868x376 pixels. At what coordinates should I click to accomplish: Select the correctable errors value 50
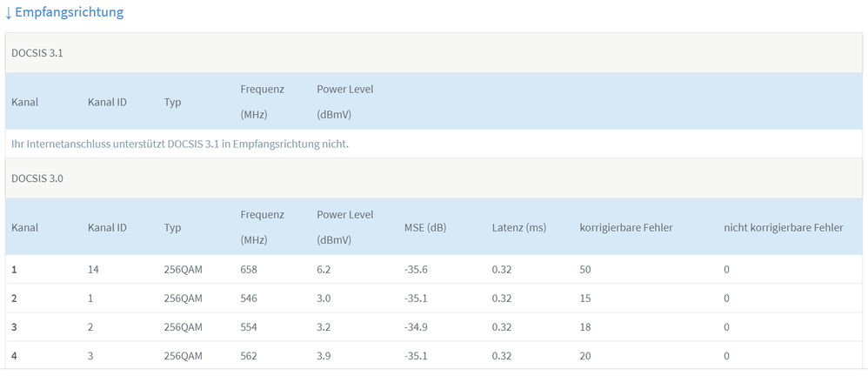(x=585, y=270)
